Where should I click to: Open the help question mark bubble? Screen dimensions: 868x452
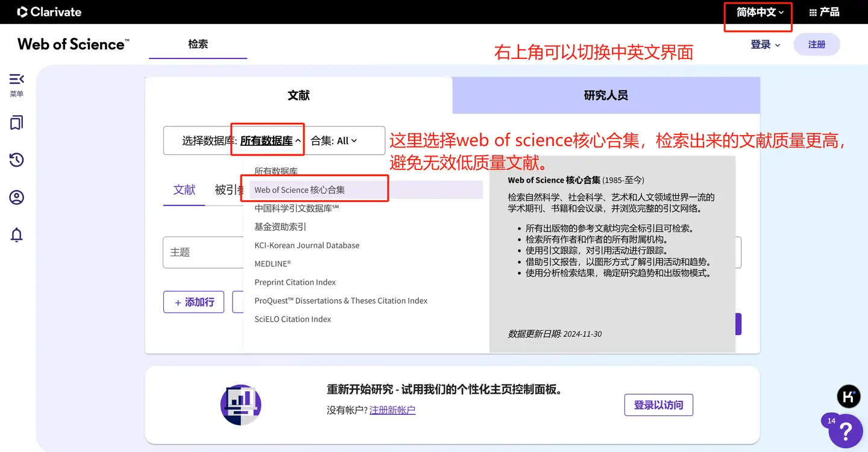(845, 430)
